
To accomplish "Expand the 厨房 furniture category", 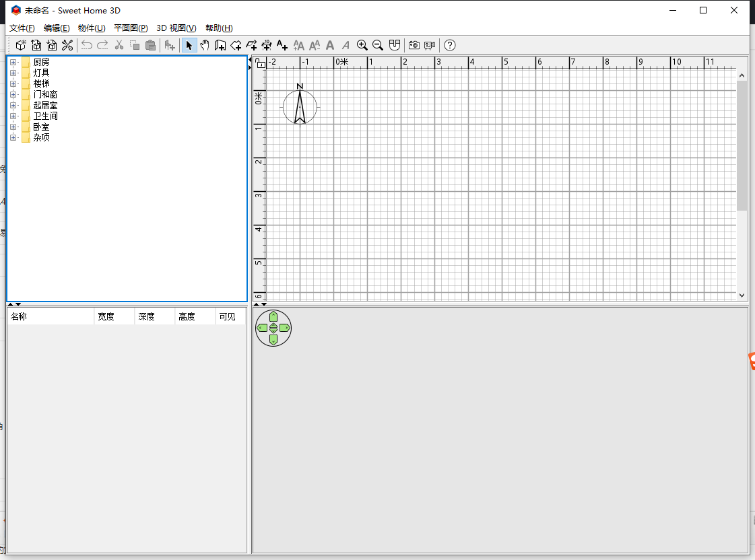I will tap(13, 62).
